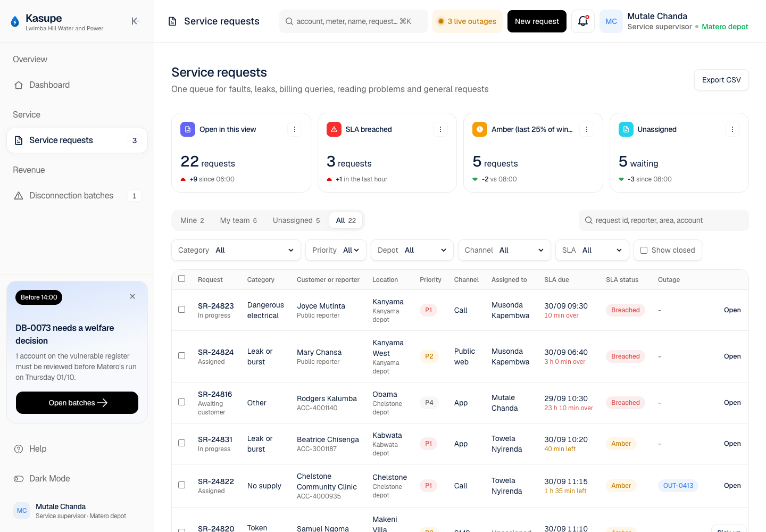
Task: Collapse the sidebar with the arrow icon
Action: [x=136, y=21]
